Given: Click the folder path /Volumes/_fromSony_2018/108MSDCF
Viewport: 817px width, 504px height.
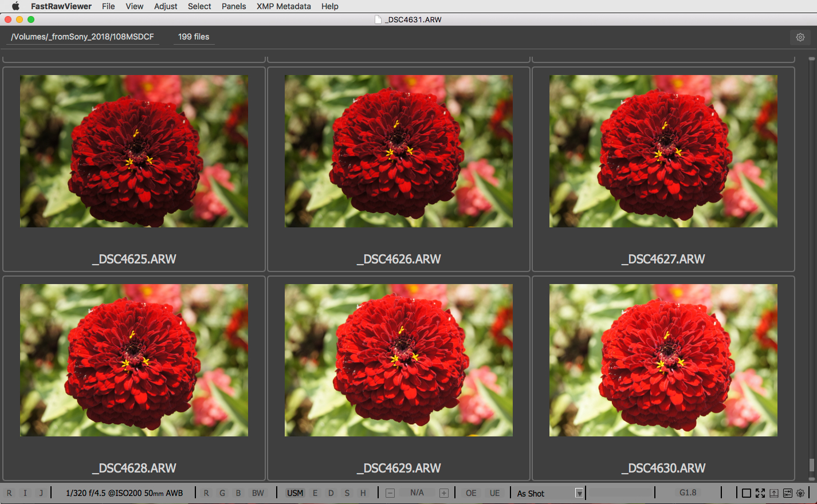Looking at the screenshot, I should point(83,37).
